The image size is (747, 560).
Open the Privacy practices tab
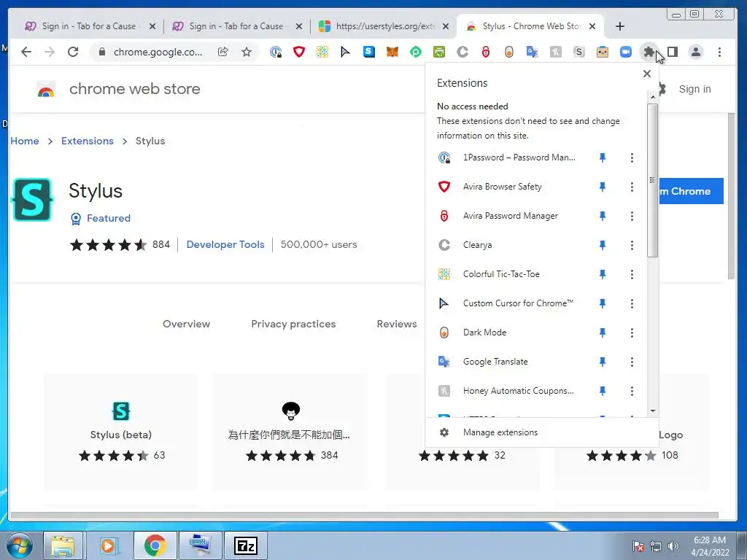[x=293, y=324]
